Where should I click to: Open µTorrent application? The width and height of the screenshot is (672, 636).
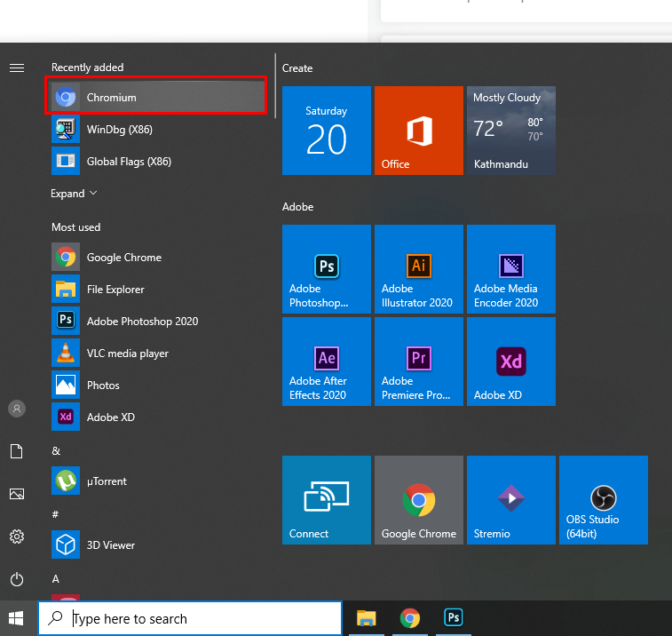tap(156, 481)
